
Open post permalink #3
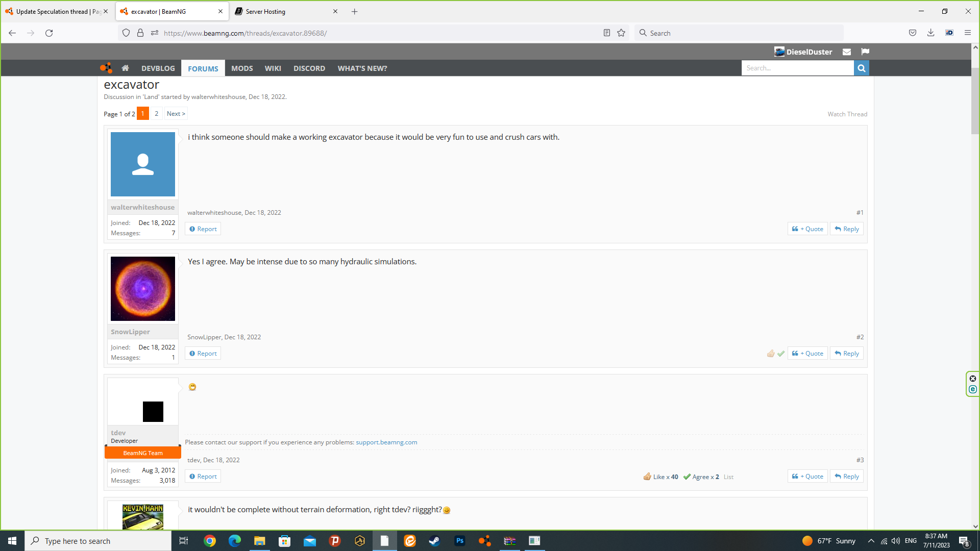(x=860, y=460)
